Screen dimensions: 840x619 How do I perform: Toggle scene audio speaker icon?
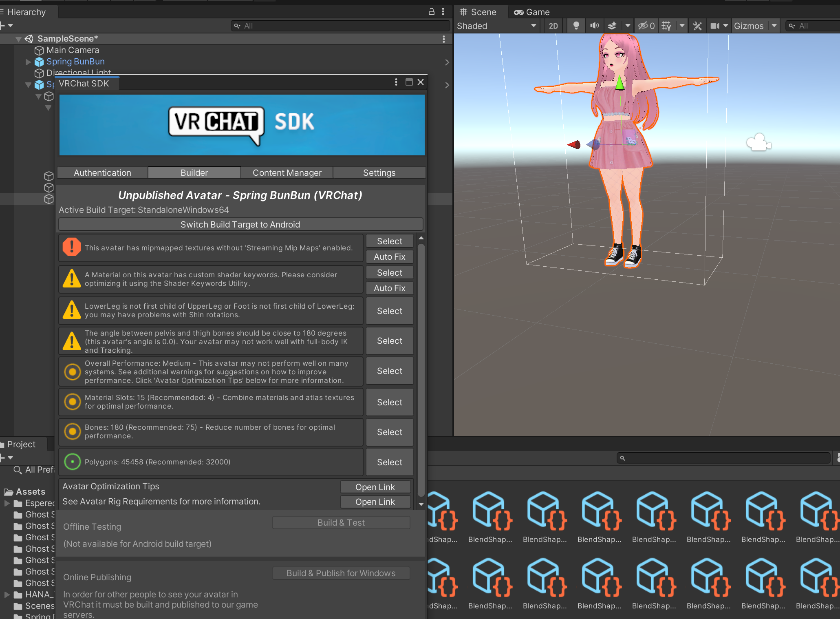[x=594, y=26]
